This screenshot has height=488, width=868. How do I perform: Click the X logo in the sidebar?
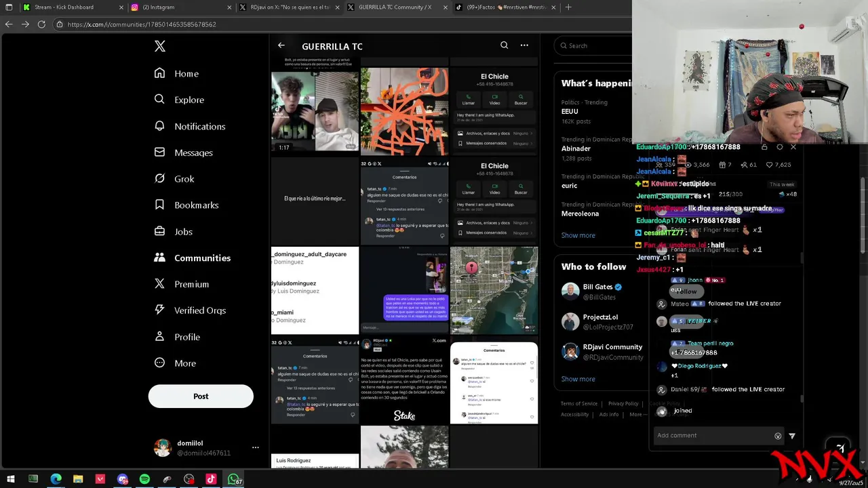click(160, 46)
